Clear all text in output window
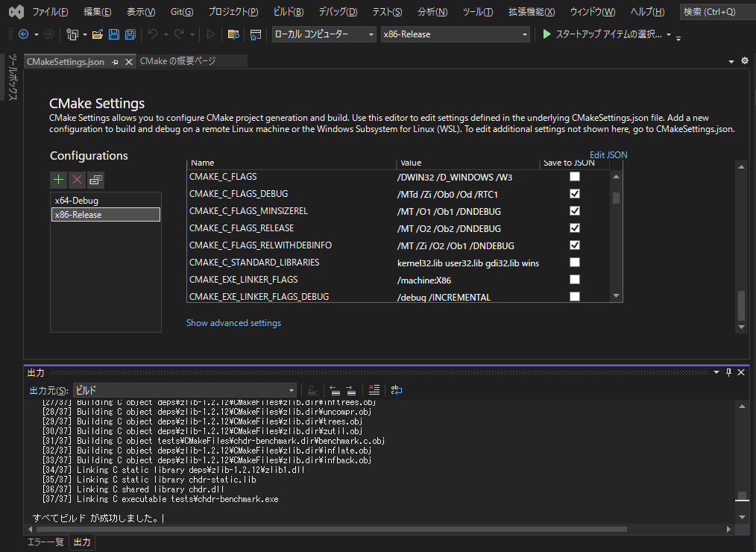The width and height of the screenshot is (756, 552). click(x=374, y=390)
